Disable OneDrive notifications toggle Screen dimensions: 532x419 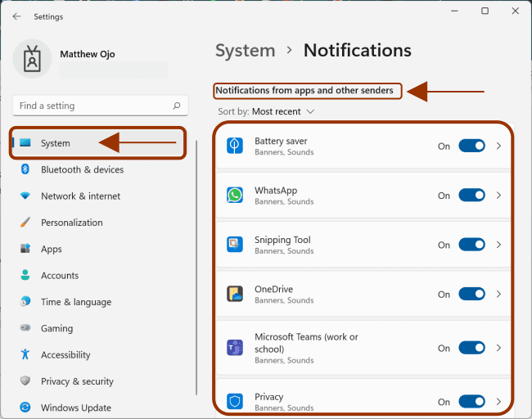(471, 294)
